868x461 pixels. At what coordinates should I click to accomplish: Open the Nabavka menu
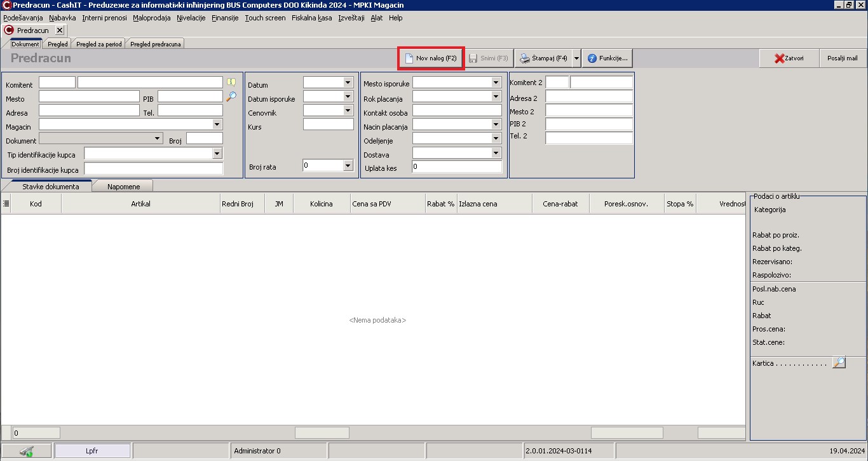[x=62, y=18]
